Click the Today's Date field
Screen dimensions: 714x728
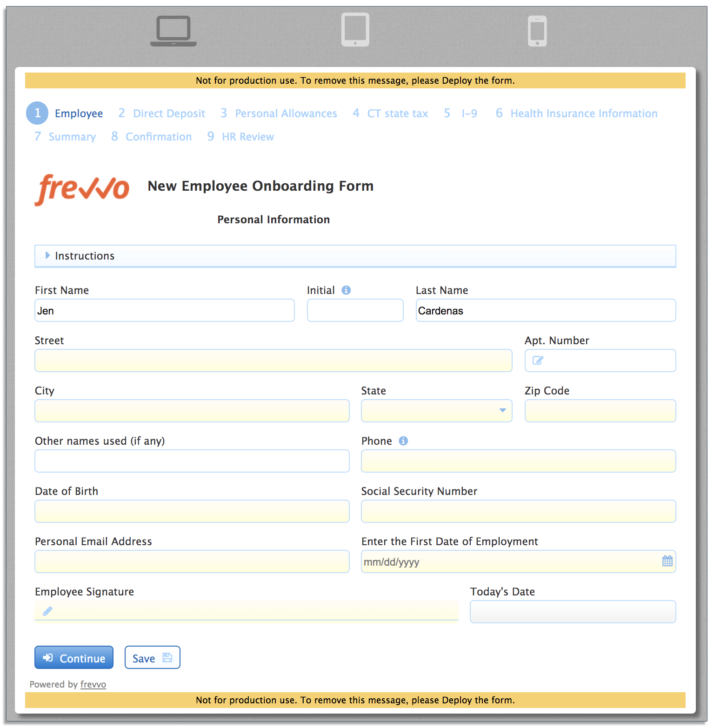pyautogui.click(x=573, y=612)
